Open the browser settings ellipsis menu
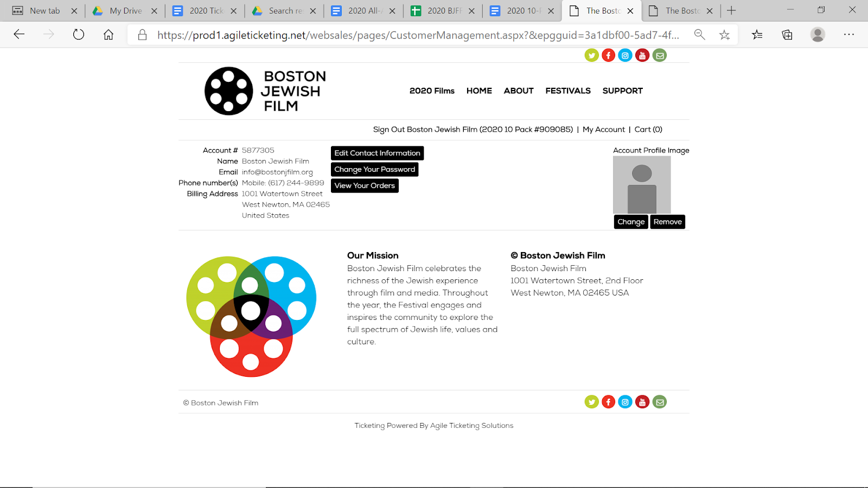The height and width of the screenshot is (488, 868). 849,35
